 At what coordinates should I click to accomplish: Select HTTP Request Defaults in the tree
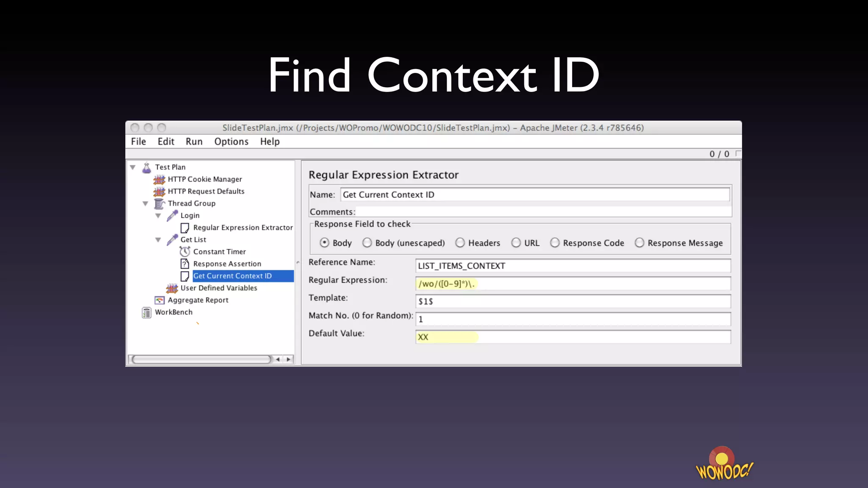[x=206, y=191]
